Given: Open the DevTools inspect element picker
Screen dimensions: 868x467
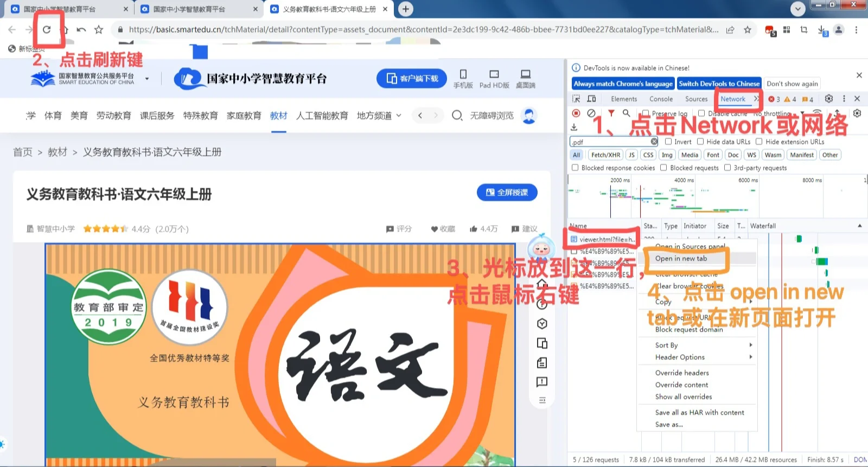Looking at the screenshot, I should tap(576, 99).
